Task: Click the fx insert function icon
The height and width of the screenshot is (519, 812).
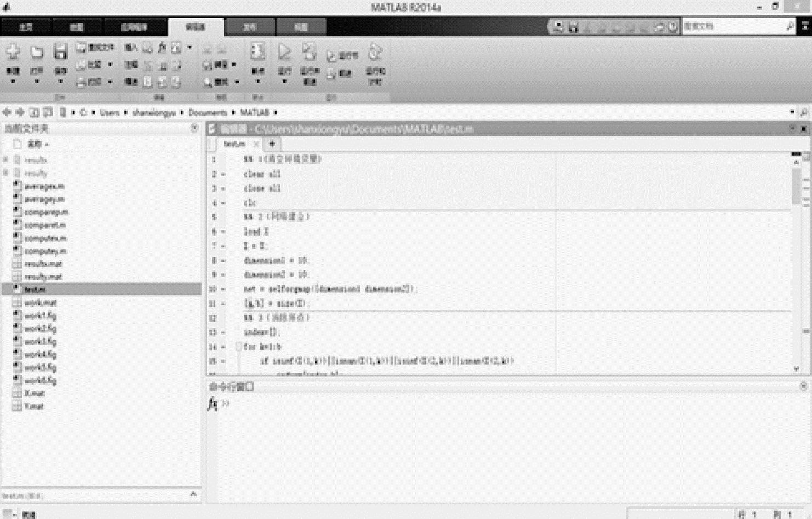Action: (x=162, y=48)
